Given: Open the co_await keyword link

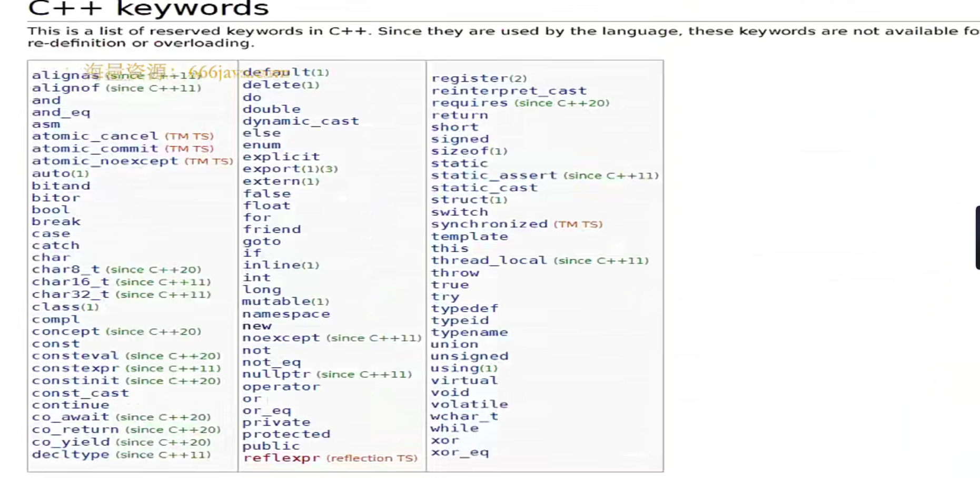Looking at the screenshot, I should pyautogui.click(x=71, y=417).
